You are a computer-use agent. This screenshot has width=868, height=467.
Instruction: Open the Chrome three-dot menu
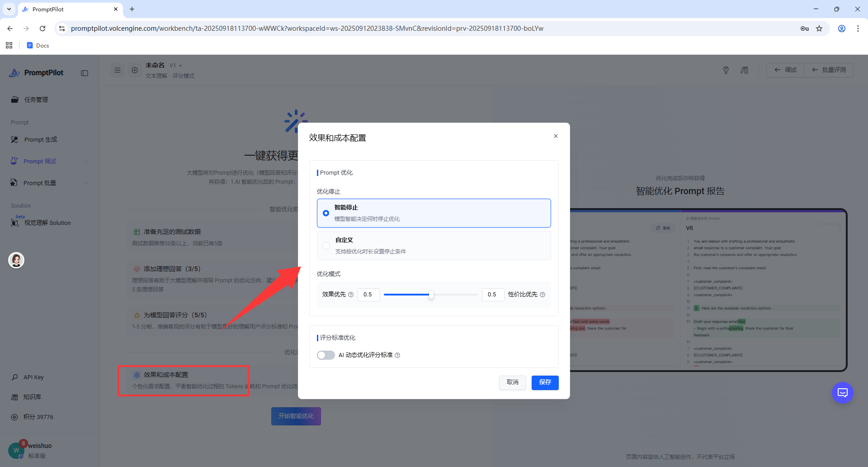[x=858, y=29]
